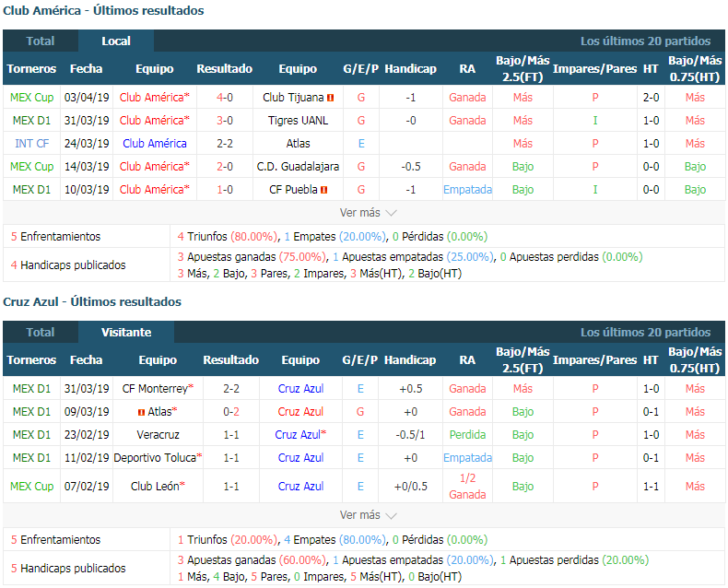The height and width of the screenshot is (588, 728).
Task: Click 'Empatada' in CF Puebla row
Action: point(467,190)
